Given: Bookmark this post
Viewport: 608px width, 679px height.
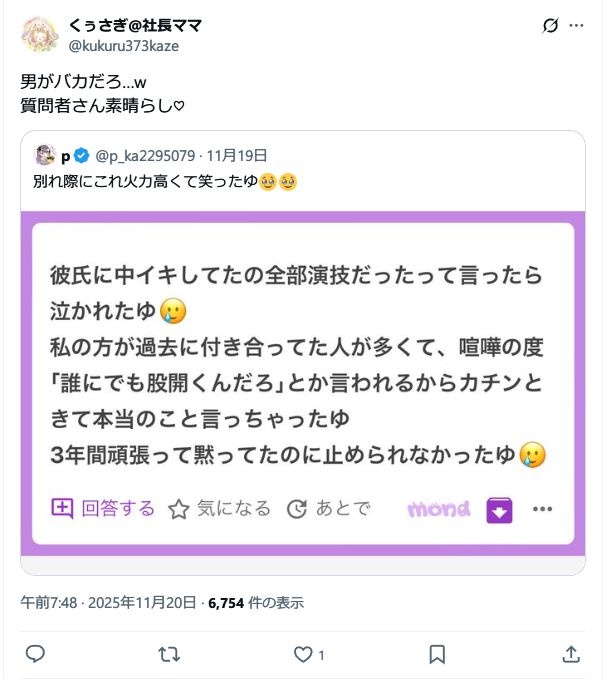Looking at the screenshot, I should (x=437, y=654).
